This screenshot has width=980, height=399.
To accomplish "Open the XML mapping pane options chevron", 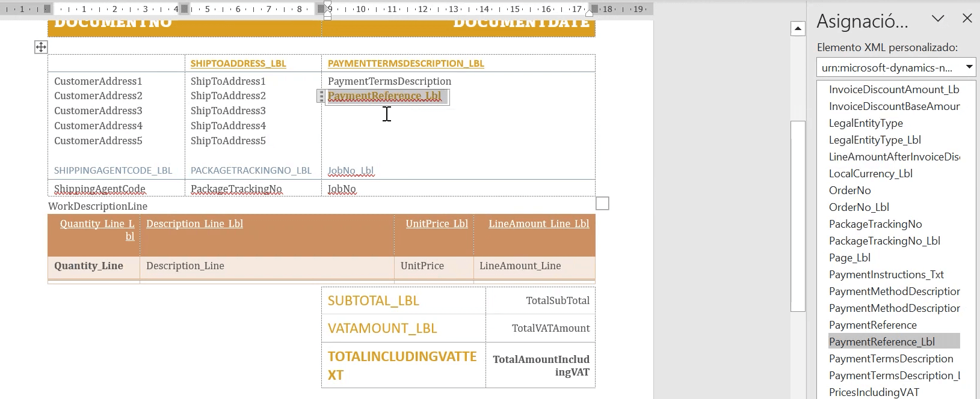I will pos(937,19).
